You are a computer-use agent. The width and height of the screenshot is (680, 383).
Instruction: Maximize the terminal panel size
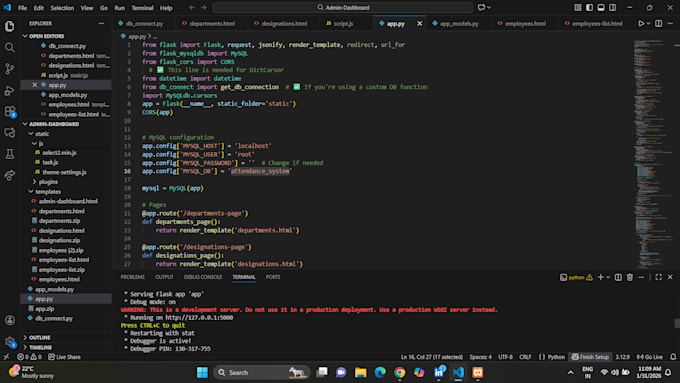658,277
